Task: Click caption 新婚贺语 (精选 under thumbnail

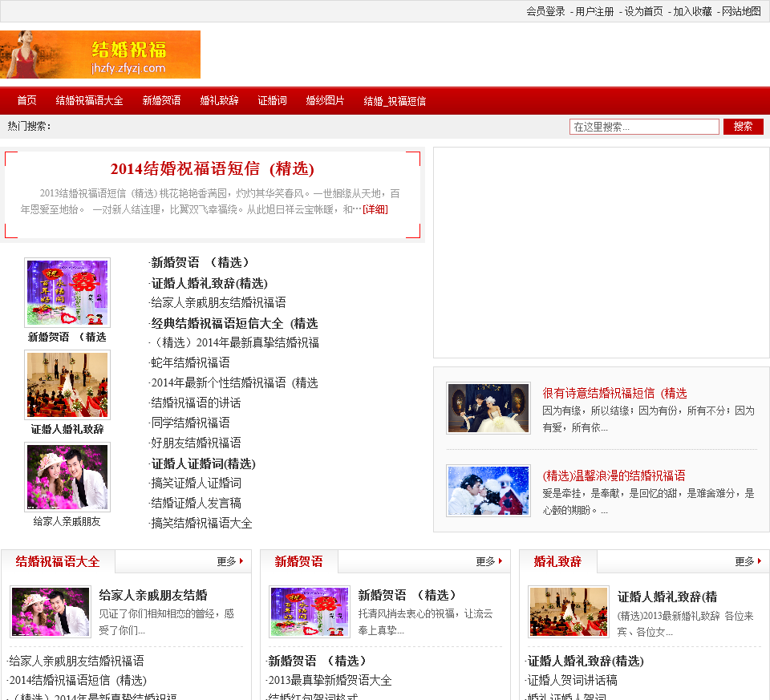Action: point(67,338)
